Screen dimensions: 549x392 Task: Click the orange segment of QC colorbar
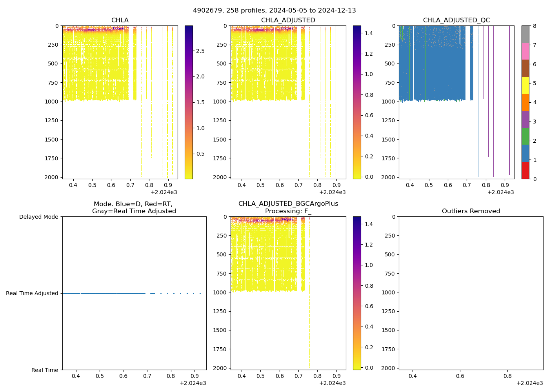tap(525, 102)
